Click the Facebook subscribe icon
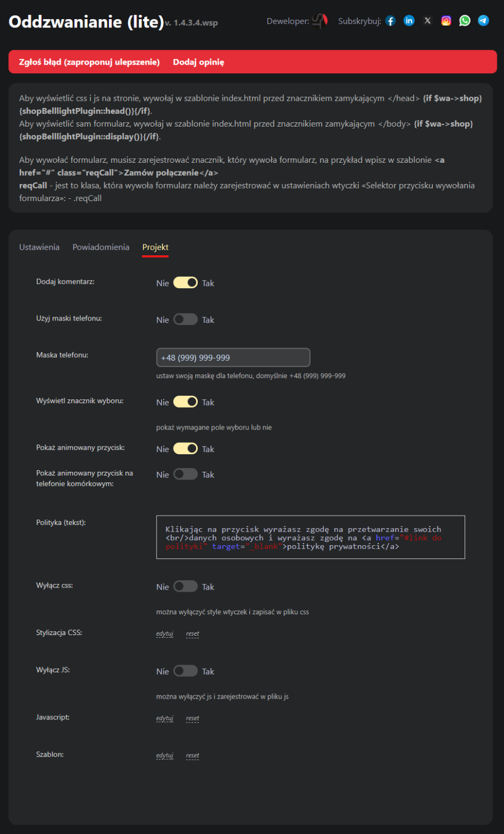 390,21
